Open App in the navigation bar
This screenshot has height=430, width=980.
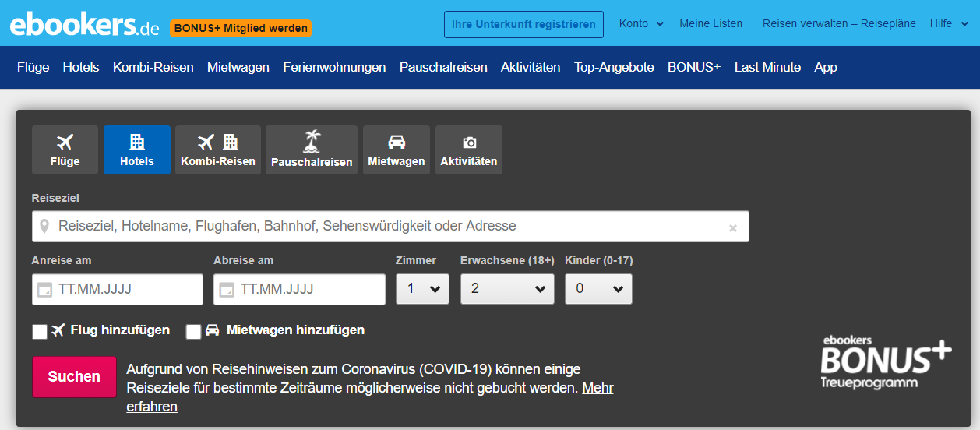tap(826, 67)
